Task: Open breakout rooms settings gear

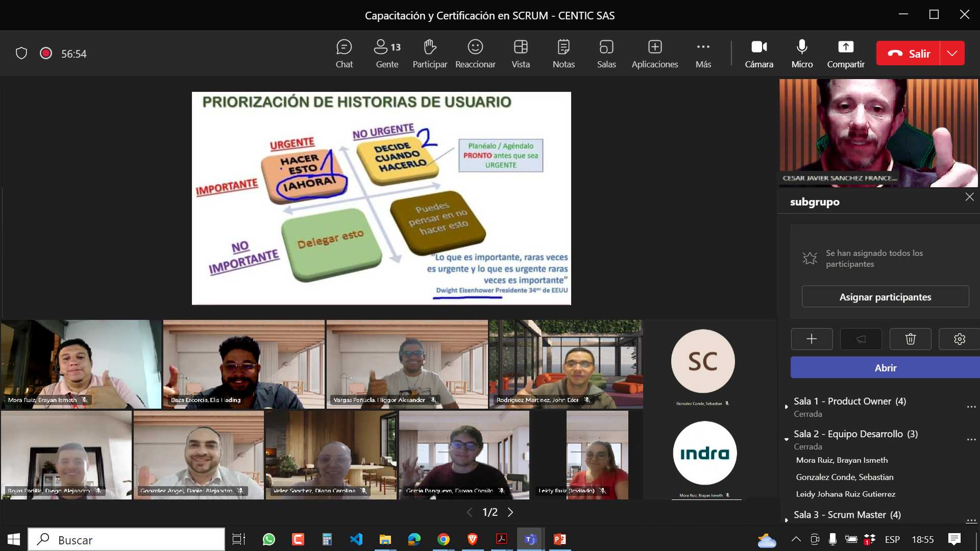Action: point(959,339)
